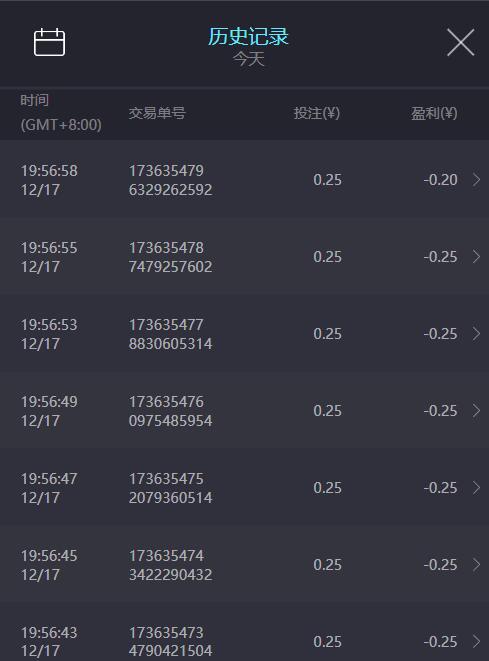Click the 时间 (GMT+8:00) column header
489x661 pixels.
click(61, 113)
